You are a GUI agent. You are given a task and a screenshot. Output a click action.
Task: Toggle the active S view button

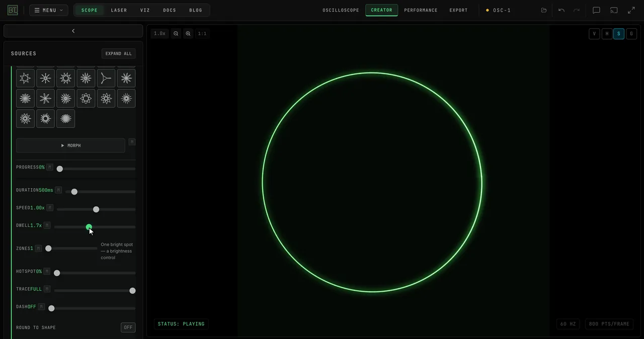619,34
